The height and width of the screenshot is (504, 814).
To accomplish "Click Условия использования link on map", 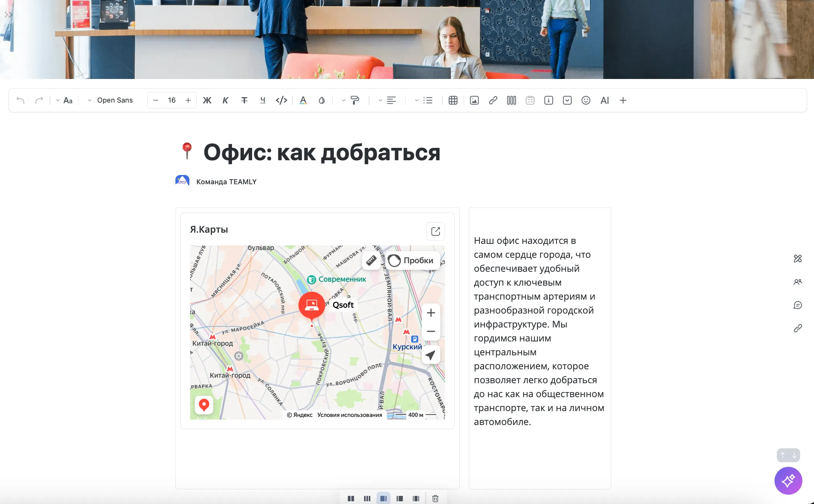I will (x=349, y=415).
